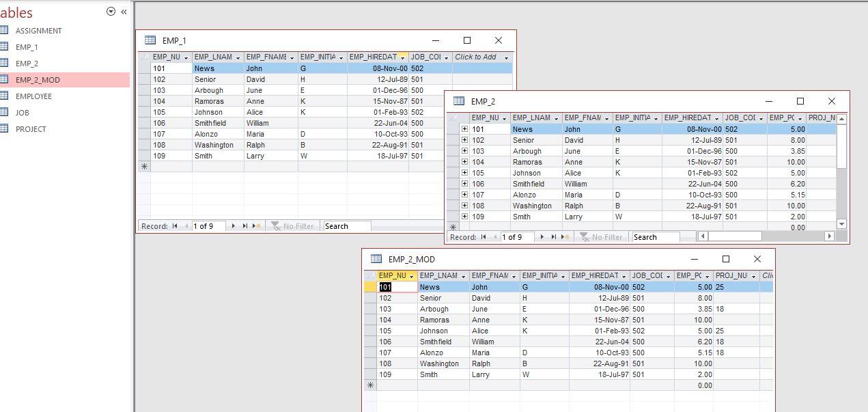
Task: Click No Filter button in EMP_2 window
Action: (x=601, y=237)
